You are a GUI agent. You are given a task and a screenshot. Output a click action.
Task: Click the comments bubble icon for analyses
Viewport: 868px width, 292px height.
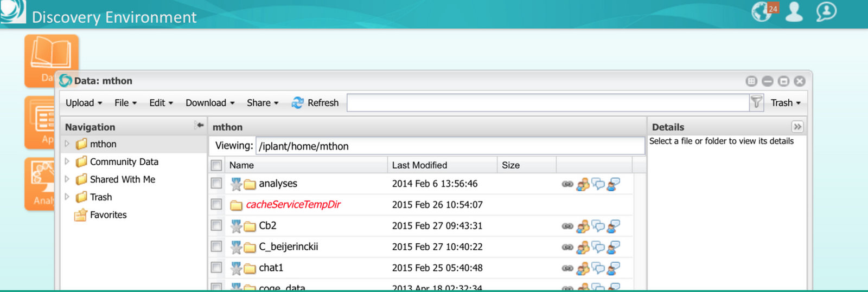tap(598, 184)
